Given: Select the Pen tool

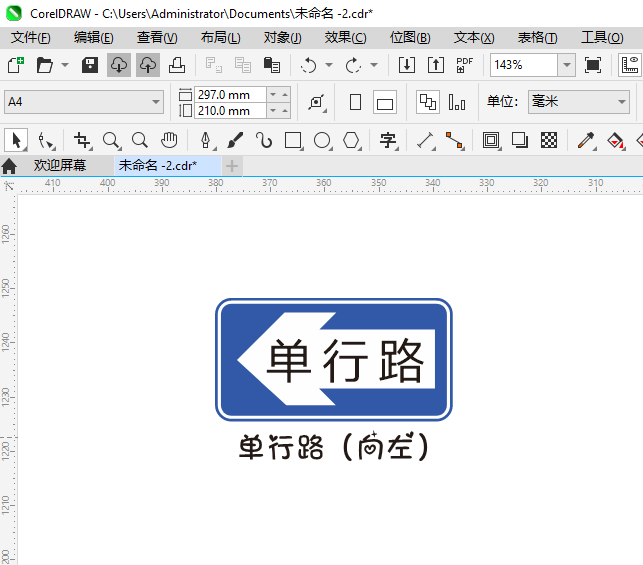Looking at the screenshot, I should pyautogui.click(x=206, y=140).
